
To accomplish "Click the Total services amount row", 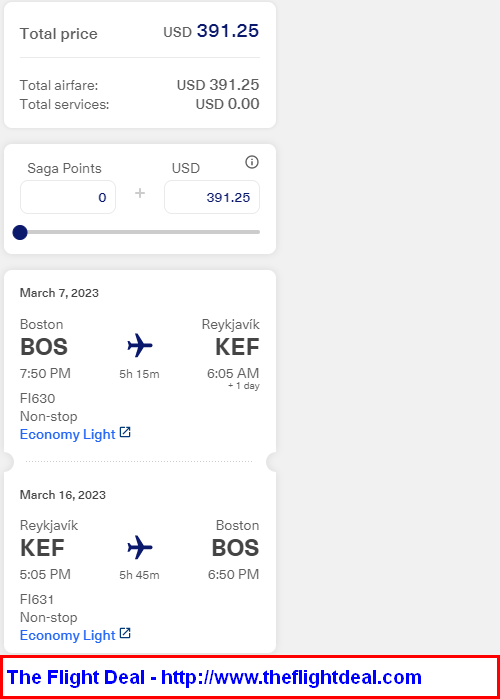I will (139, 104).
